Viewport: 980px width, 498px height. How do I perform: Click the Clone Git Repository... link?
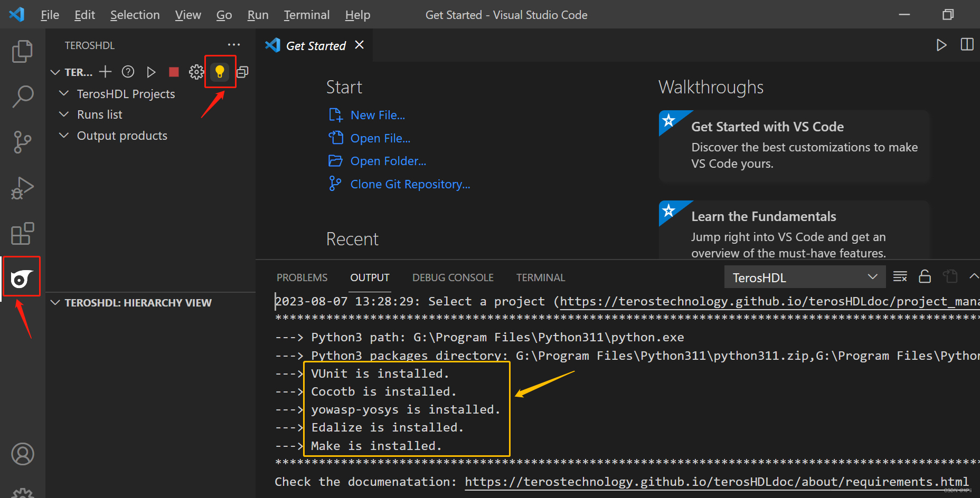point(410,184)
